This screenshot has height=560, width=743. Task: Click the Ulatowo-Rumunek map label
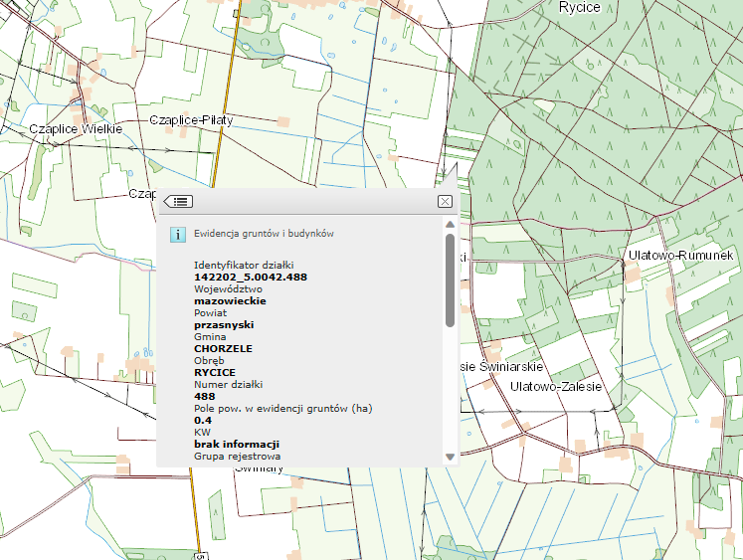680,257
